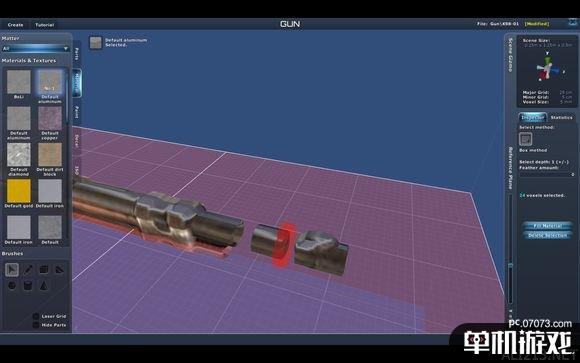The height and width of the screenshot is (363, 580).
Task: Choose the wedge brush shape
Action: click(60, 270)
